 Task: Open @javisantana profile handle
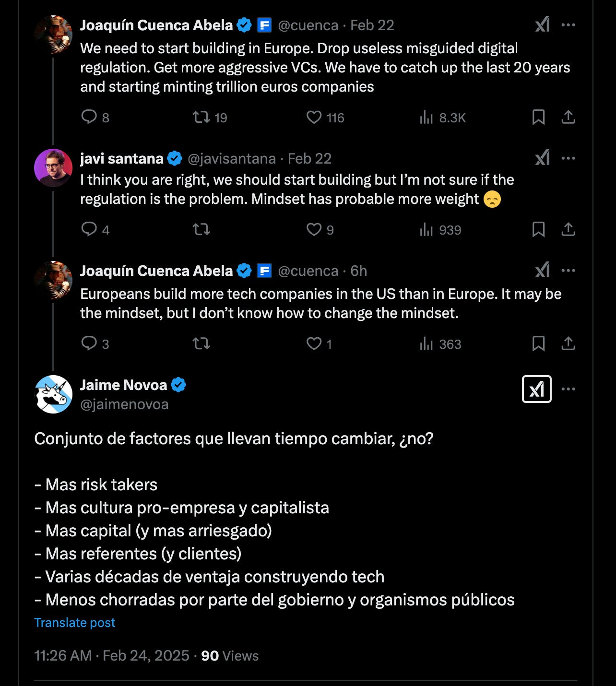point(232,158)
